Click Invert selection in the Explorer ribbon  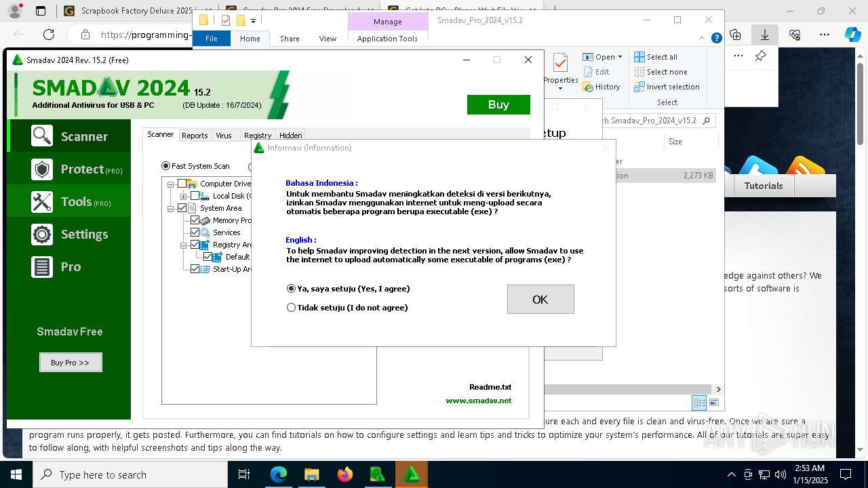click(667, 87)
